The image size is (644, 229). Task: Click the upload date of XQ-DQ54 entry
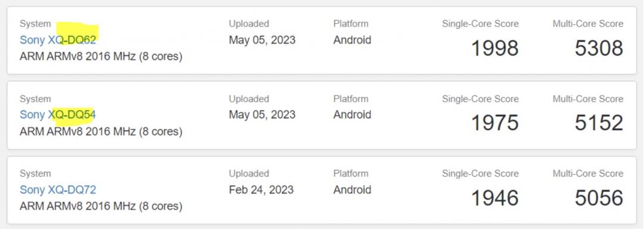click(262, 115)
